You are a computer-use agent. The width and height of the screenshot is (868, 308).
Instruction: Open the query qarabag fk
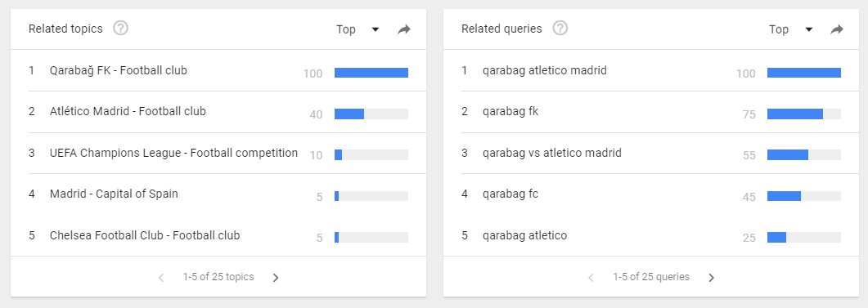click(x=510, y=112)
